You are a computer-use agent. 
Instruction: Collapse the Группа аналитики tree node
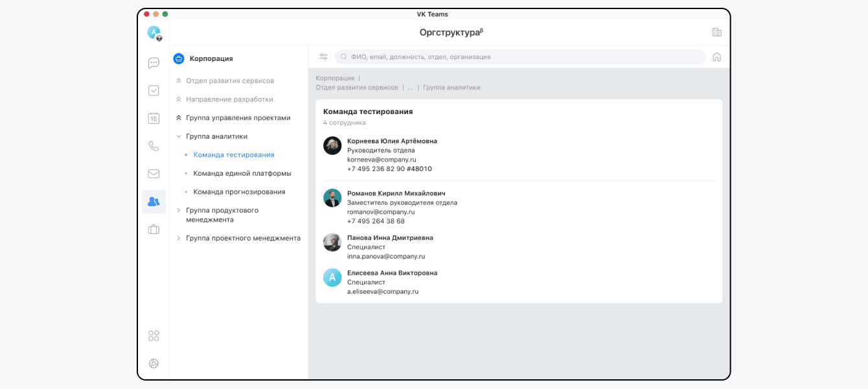(179, 137)
